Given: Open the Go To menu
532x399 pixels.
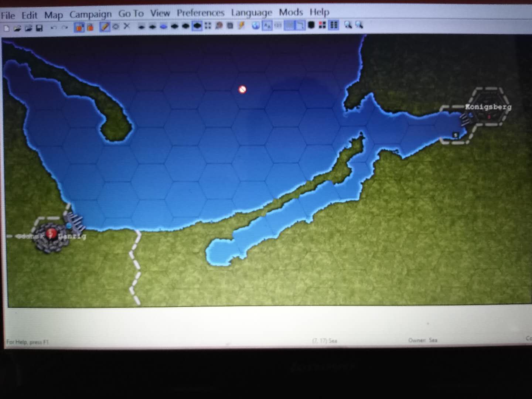Looking at the screenshot, I should click(131, 14).
